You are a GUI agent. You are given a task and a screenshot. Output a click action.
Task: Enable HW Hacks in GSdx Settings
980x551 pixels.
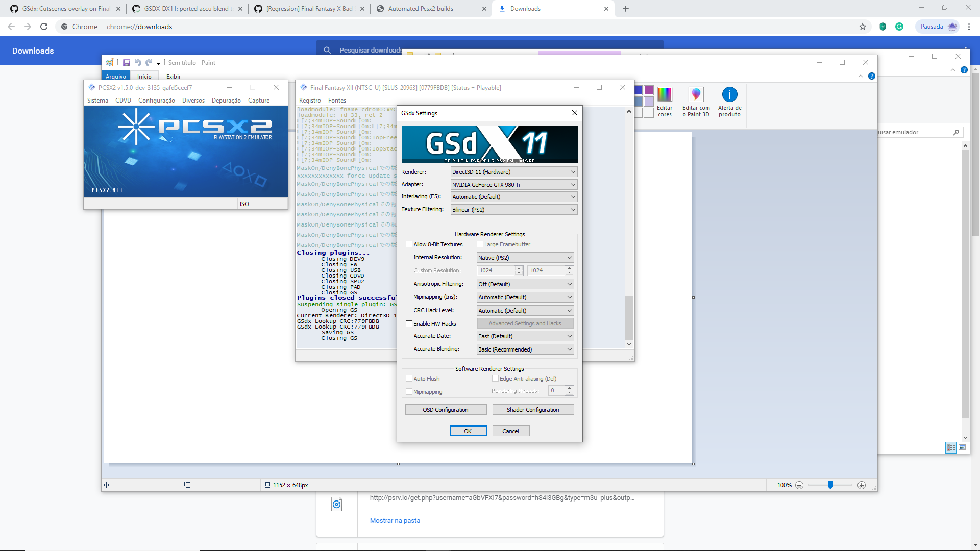(409, 323)
